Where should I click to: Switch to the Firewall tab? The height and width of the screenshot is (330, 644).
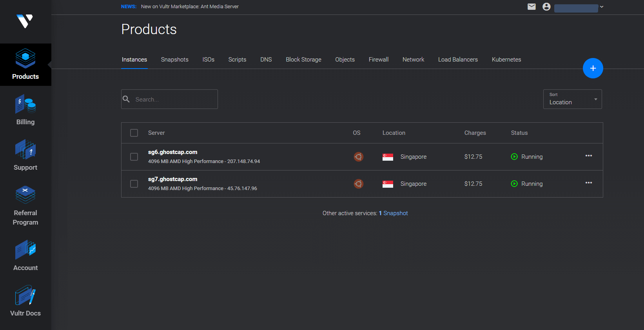pos(379,60)
